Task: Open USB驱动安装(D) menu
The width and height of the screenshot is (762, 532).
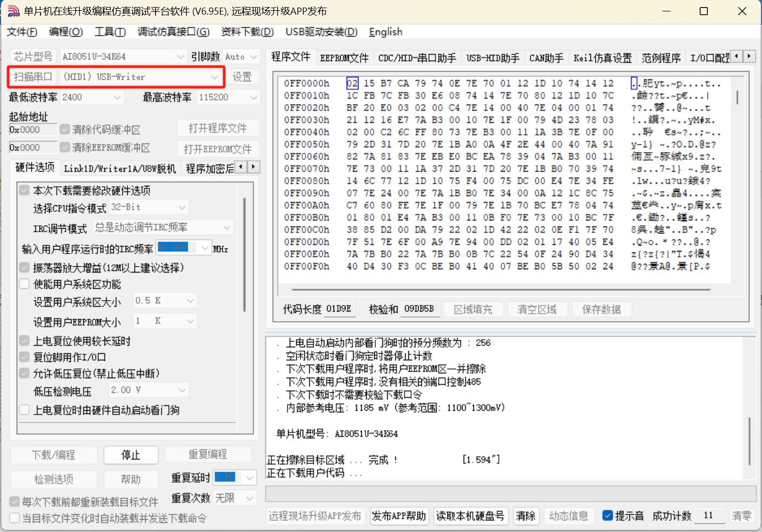Action: click(322, 32)
